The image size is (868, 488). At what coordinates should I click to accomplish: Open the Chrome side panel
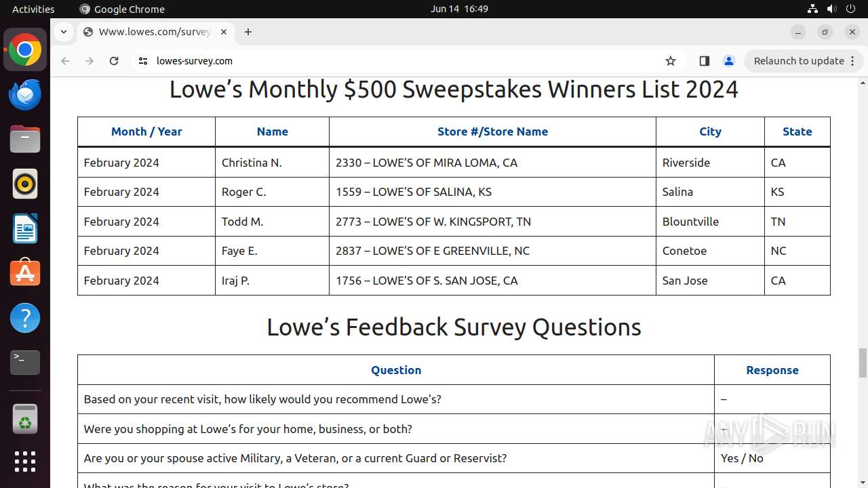pyautogui.click(x=704, y=61)
